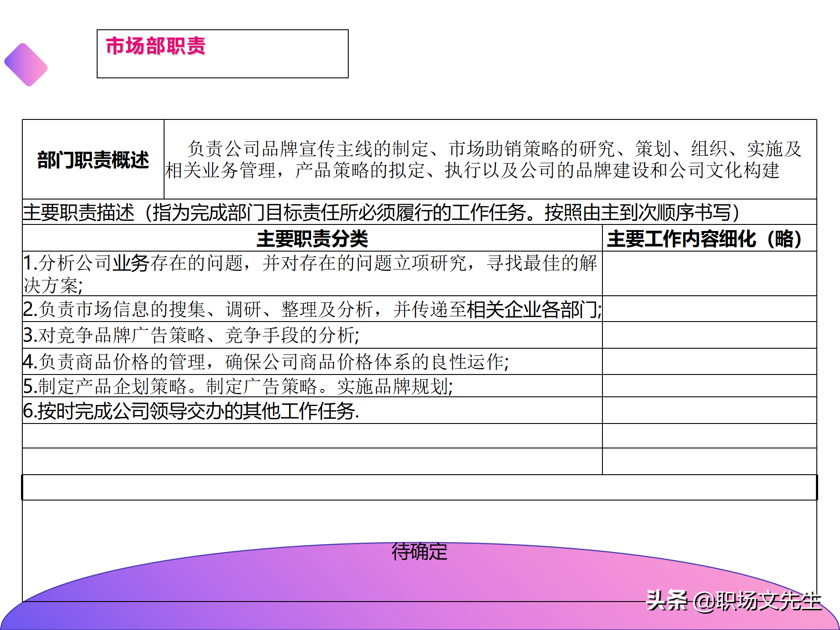Image resolution: width=840 pixels, height=630 pixels.
Task: Select the 部门职责概述 header cell
Action: [x=93, y=160]
